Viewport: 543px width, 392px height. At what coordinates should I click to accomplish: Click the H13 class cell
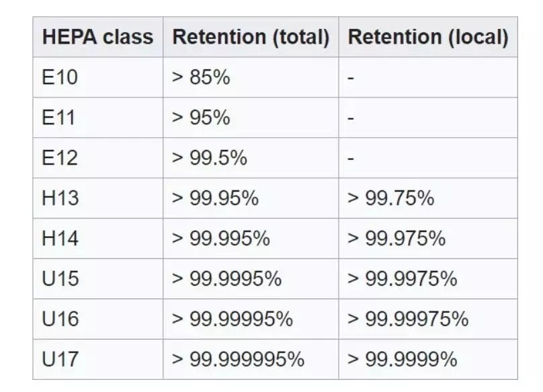pos(60,198)
